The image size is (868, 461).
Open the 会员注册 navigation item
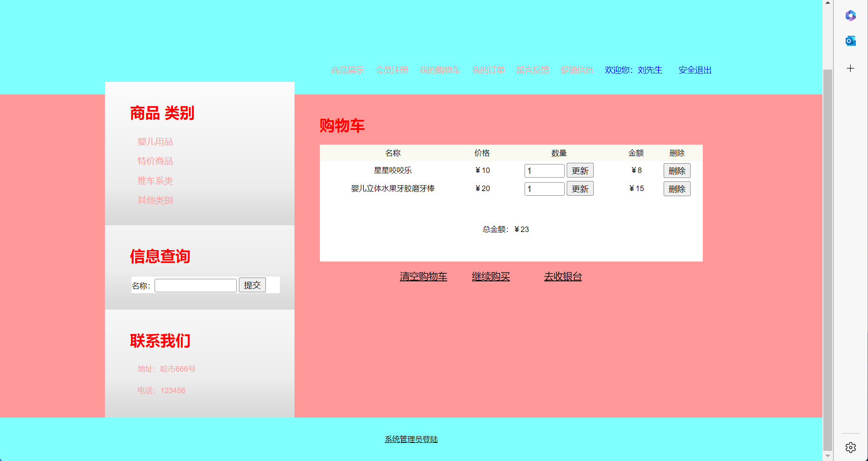click(x=391, y=70)
